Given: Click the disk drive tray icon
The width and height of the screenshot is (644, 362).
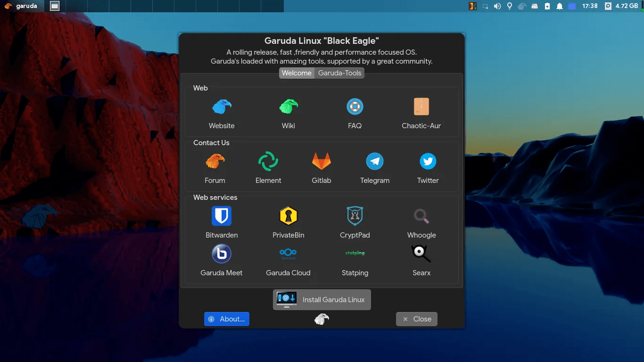Looking at the screenshot, I should tap(535, 6).
